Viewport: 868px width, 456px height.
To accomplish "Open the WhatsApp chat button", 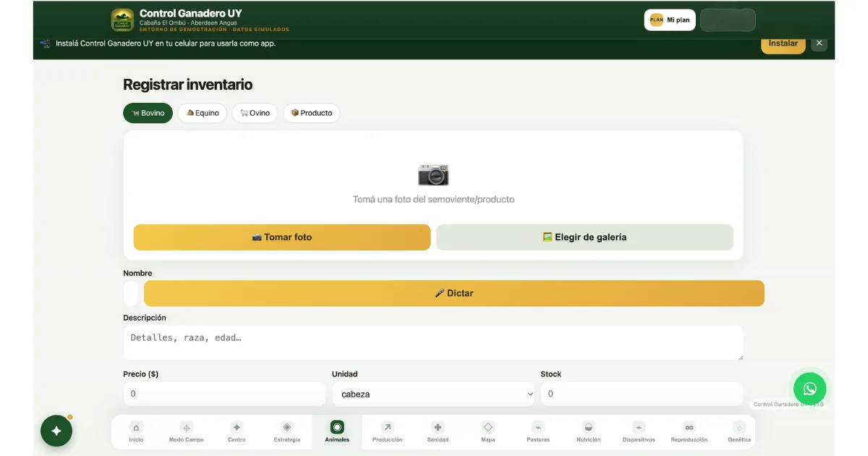I will (x=809, y=389).
